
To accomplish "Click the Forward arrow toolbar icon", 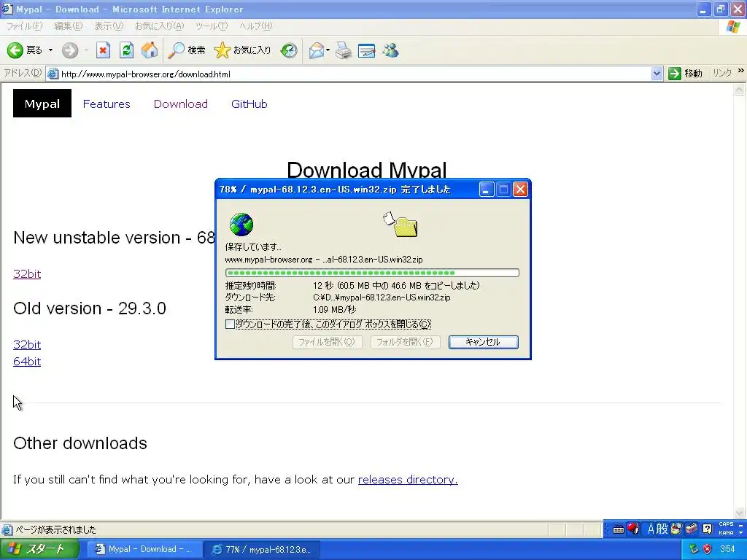I will pyautogui.click(x=70, y=50).
